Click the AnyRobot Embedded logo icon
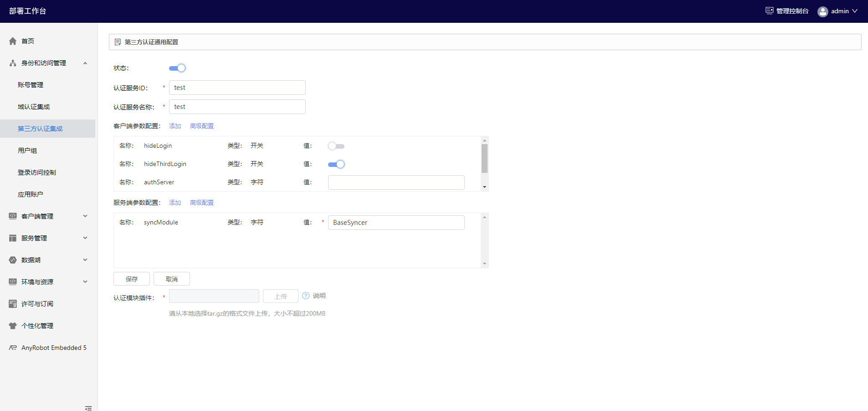Screen dimensions: 868x411 click(x=13, y=348)
